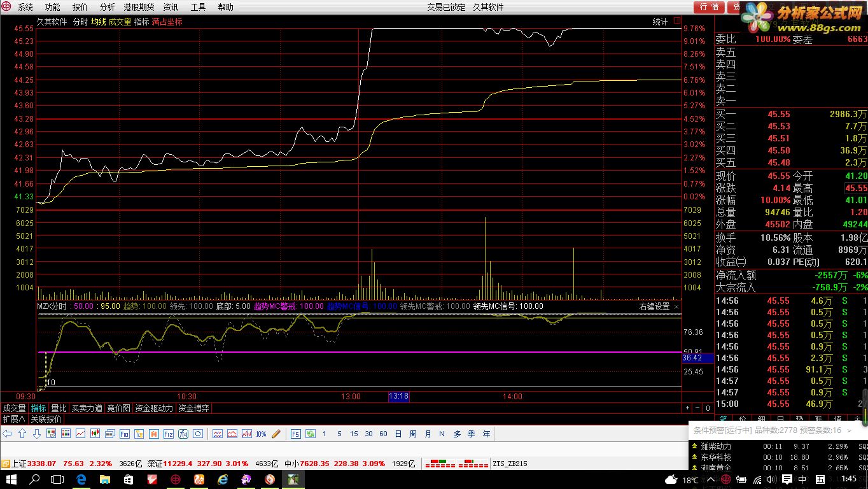Click the + zoom button below chart
The width and height of the screenshot is (868, 489).
pyautogui.click(x=687, y=408)
